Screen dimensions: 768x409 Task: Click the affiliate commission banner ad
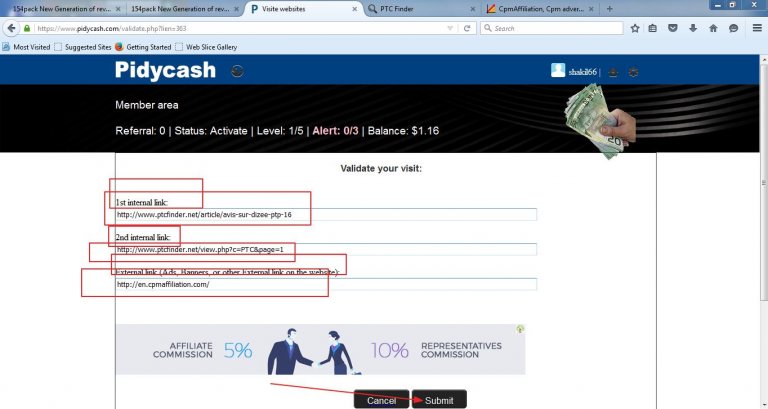pos(320,350)
